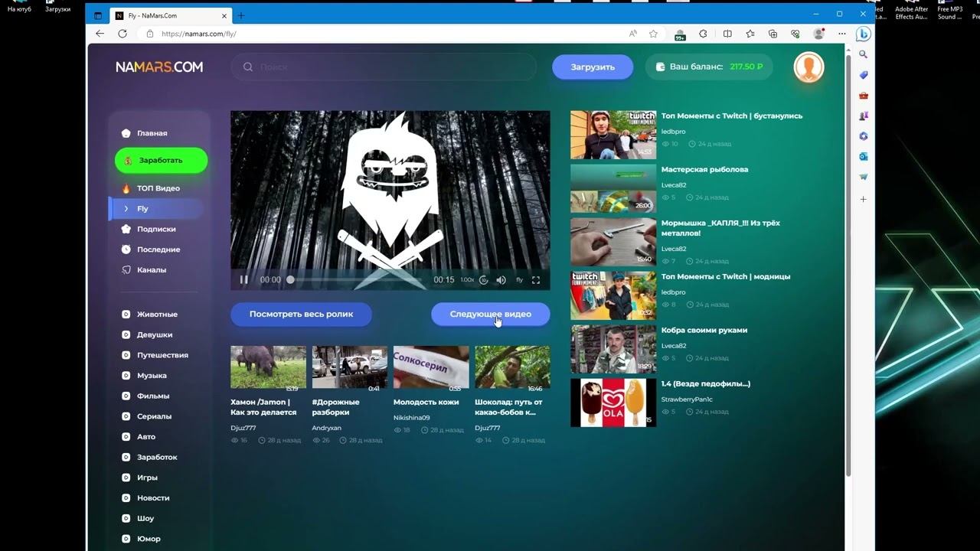Viewport: 980px width, 551px height.
Task: Add page to favorites star icon
Action: (x=653, y=34)
